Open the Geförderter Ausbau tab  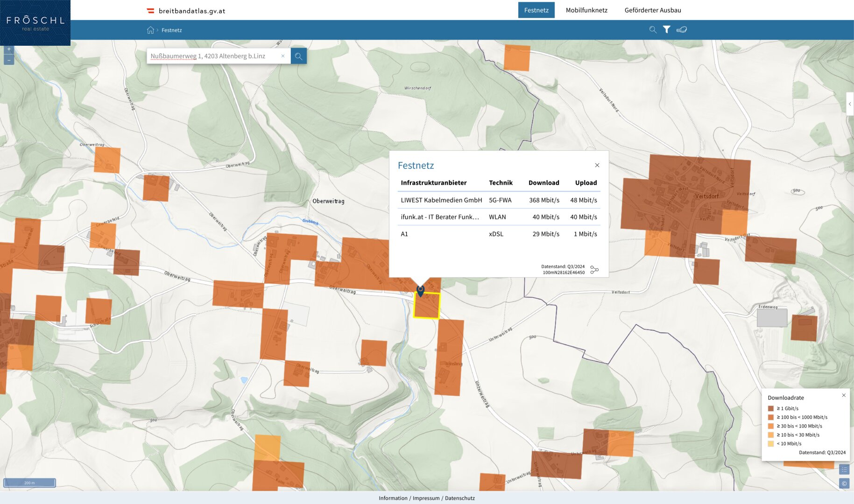pyautogui.click(x=652, y=10)
